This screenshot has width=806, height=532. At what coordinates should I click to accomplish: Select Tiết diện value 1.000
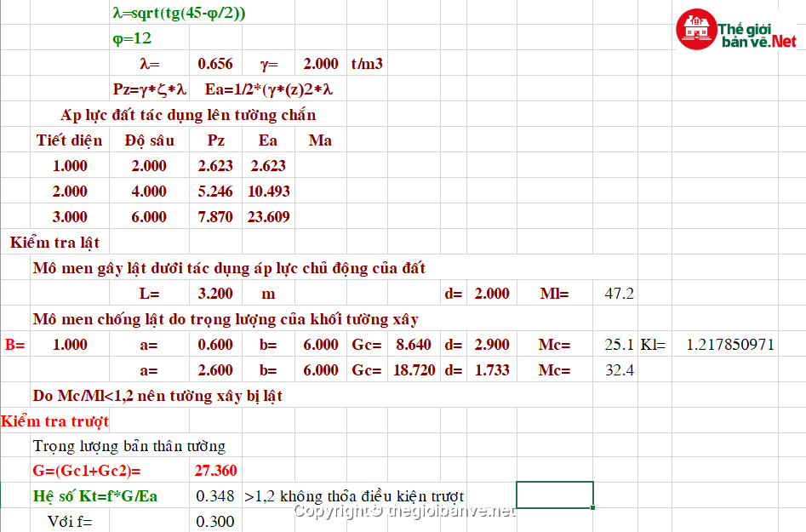[70, 165]
